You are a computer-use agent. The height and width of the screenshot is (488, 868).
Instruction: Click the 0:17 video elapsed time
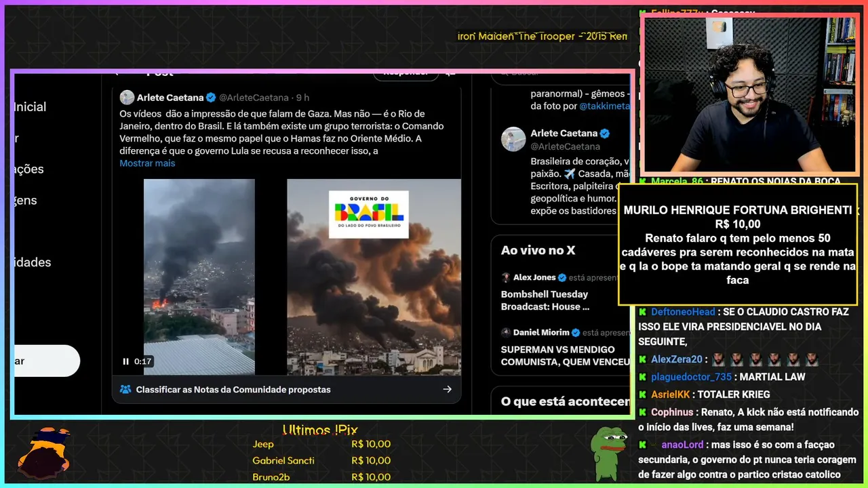click(x=142, y=361)
